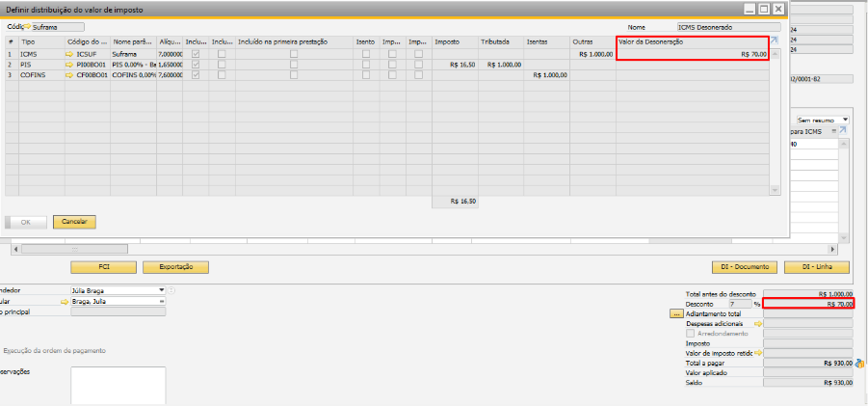The image size is (868, 406).
Task: Open the PI00BO01 tax code link arrow
Action: coord(69,65)
